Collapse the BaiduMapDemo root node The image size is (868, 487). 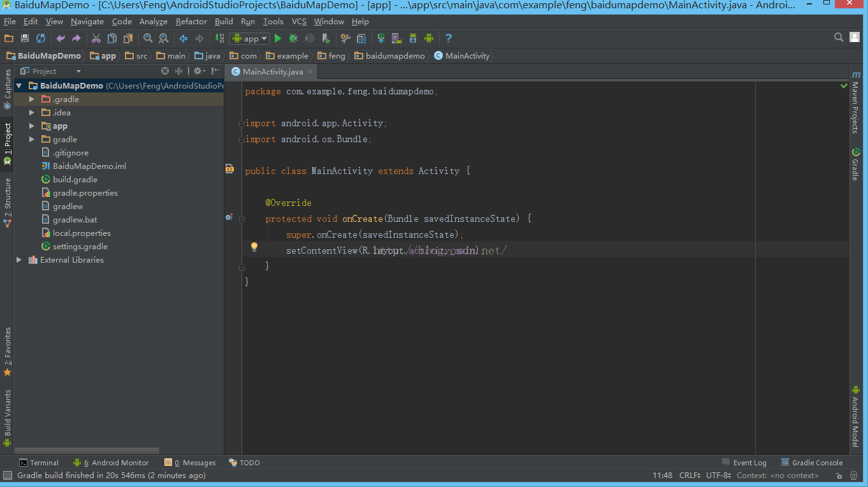tap(19, 86)
